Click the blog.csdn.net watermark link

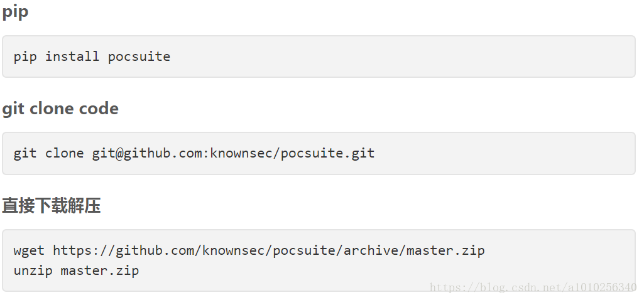coord(533,287)
